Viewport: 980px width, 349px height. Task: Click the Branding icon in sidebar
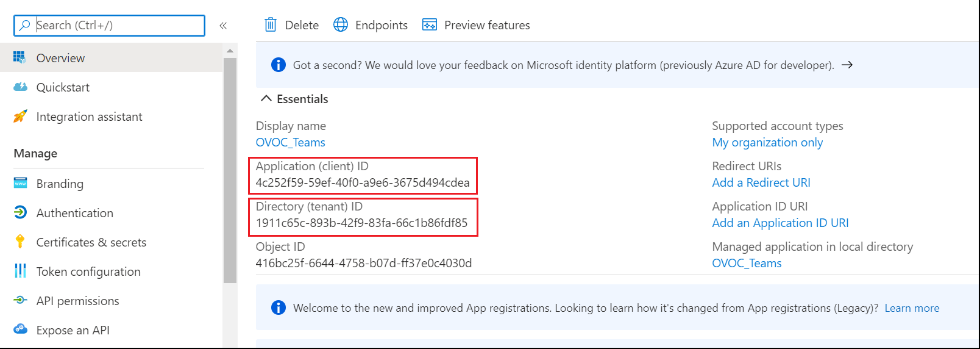[x=20, y=184]
